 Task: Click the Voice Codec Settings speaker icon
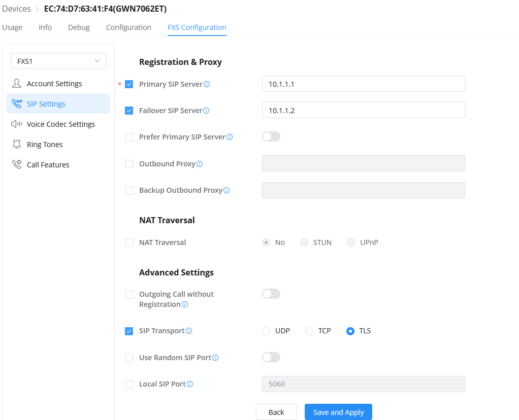coord(17,124)
